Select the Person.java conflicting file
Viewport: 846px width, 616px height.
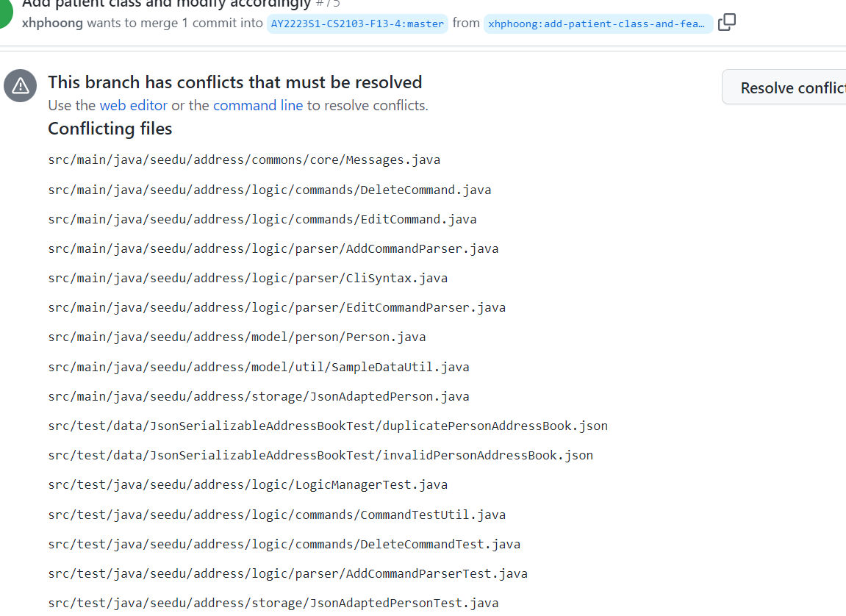237,337
